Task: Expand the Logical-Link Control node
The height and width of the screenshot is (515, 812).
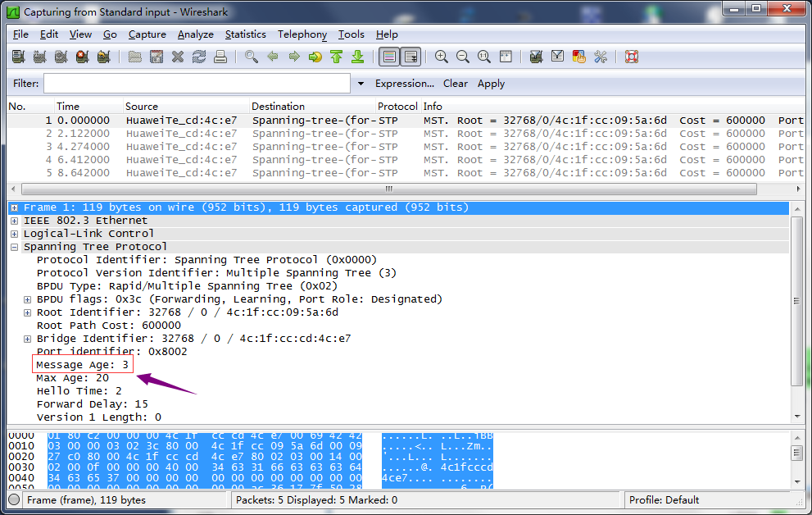Action: tap(15, 234)
